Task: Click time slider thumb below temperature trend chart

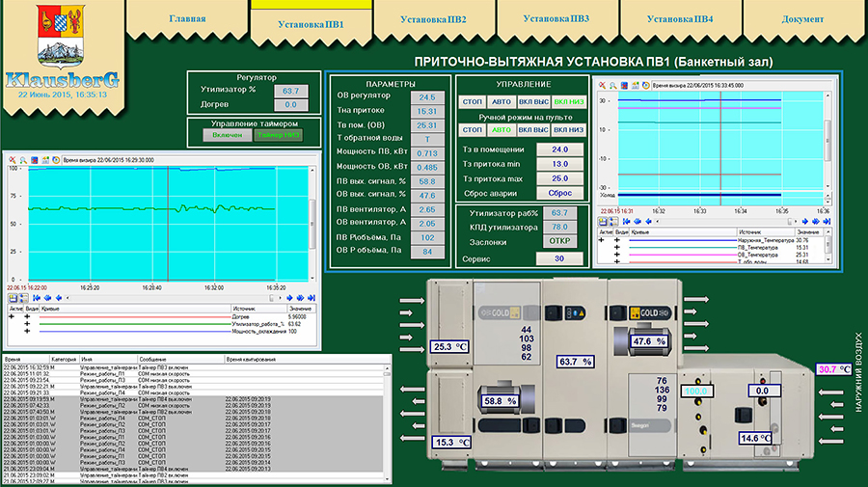Action: point(789,222)
